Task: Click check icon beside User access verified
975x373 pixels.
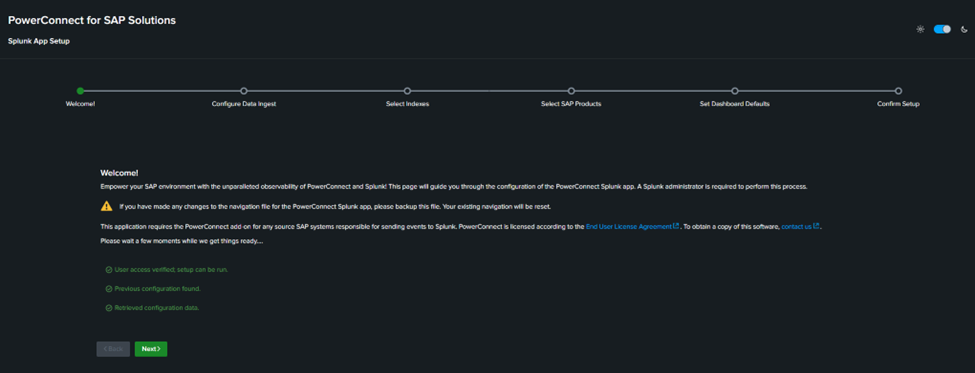Action: [x=109, y=270]
